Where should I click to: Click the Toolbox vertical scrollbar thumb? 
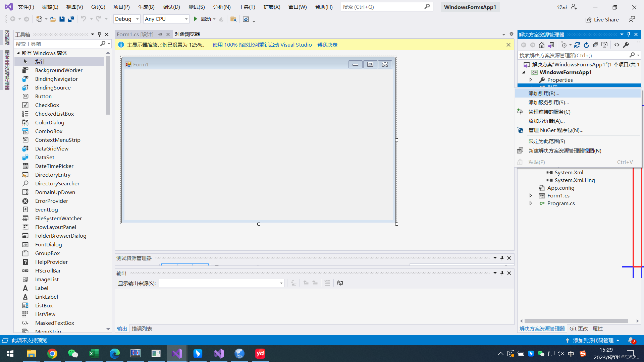point(108,85)
